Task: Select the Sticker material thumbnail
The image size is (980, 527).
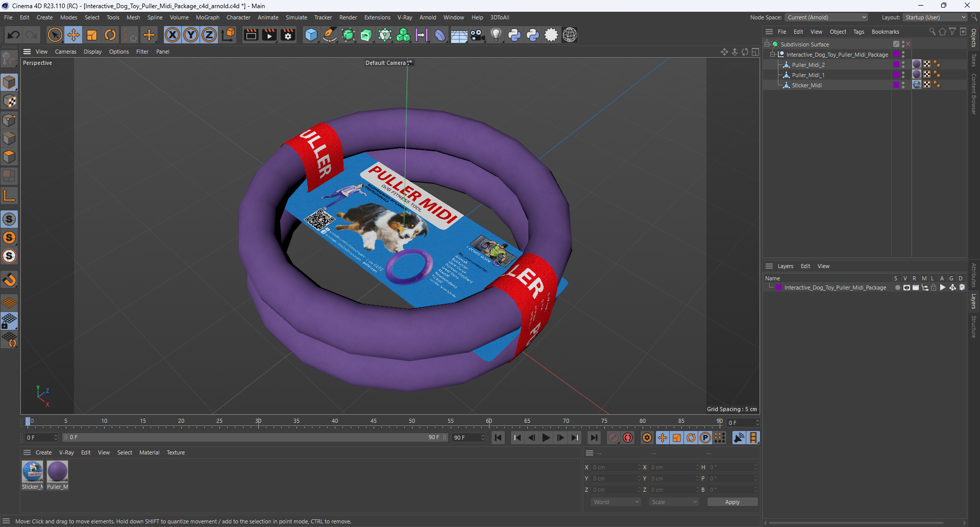Action: [32, 471]
